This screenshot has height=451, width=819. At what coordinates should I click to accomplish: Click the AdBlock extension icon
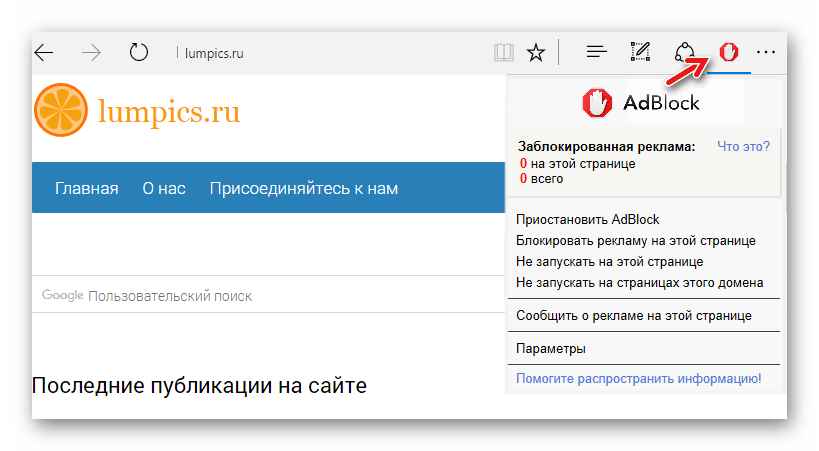pyautogui.click(x=728, y=53)
